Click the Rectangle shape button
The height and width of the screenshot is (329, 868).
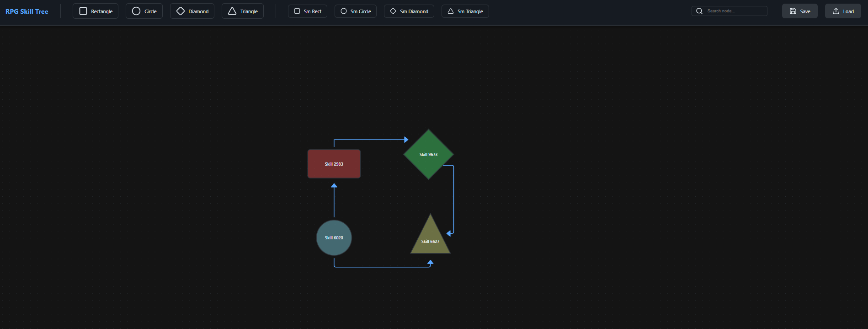[96, 11]
